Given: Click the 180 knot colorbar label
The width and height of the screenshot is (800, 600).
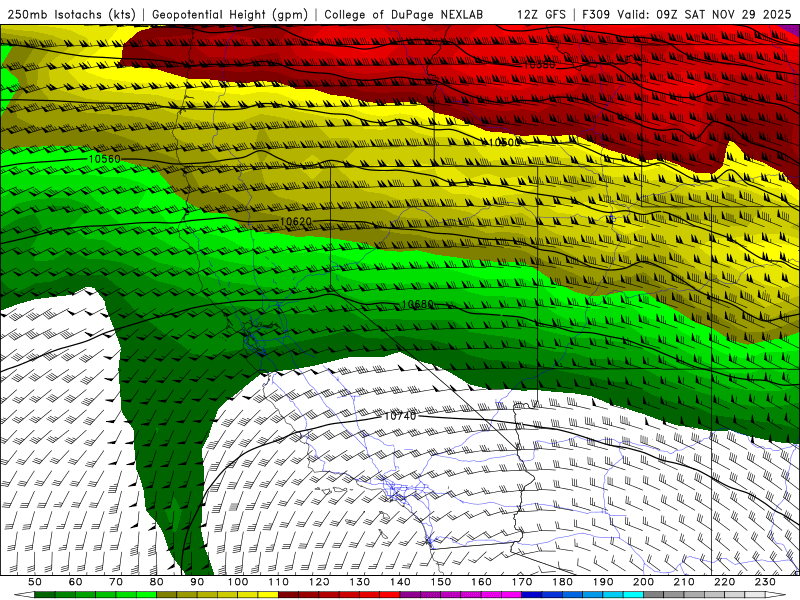Looking at the screenshot, I should [562, 582].
